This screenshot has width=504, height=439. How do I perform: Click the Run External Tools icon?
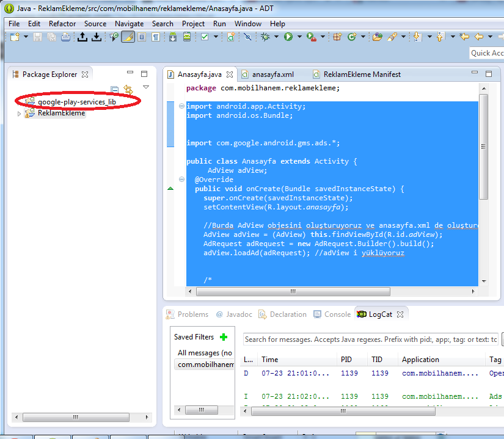pos(311,37)
